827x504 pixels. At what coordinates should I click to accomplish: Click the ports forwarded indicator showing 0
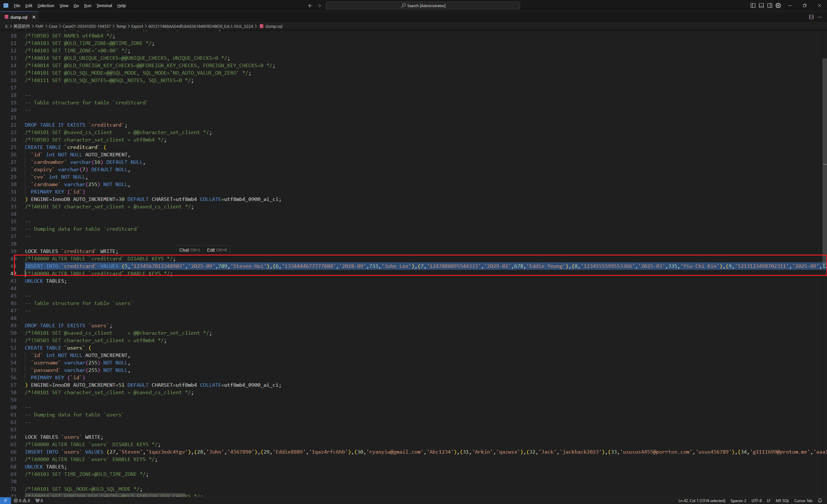coord(39,500)
